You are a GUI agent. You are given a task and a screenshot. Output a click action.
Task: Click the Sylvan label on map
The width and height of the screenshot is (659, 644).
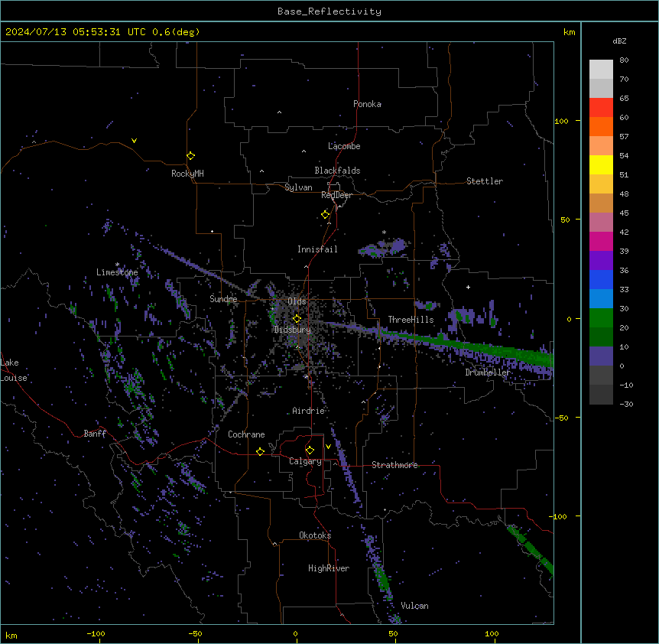(x=298, y=187)
